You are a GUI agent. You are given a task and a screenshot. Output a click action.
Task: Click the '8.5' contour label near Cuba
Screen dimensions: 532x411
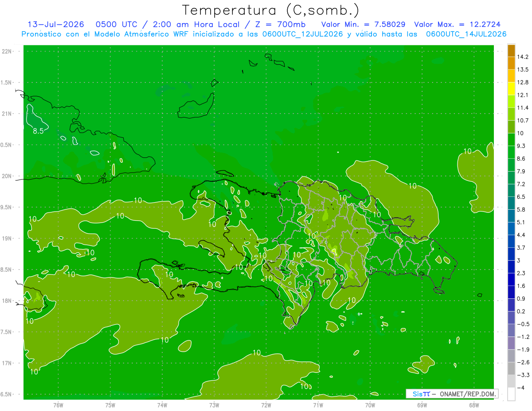coord(38,131)
